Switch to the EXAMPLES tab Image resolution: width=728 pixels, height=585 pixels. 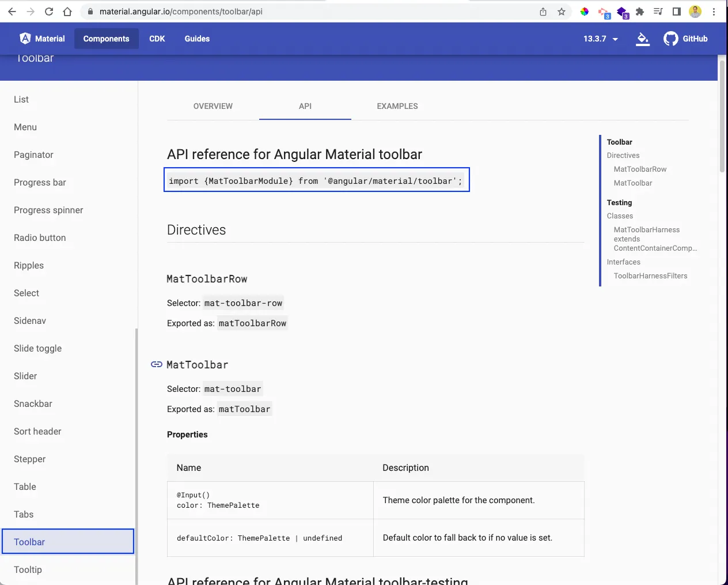click(x=397, y=106)
